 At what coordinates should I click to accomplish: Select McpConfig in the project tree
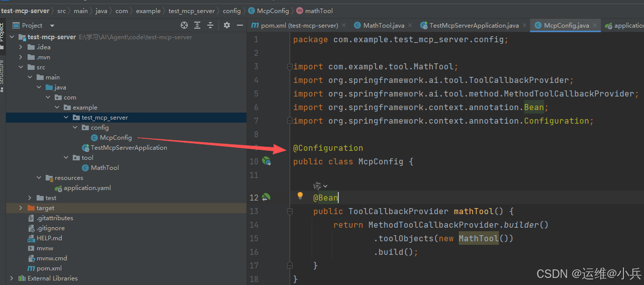click(115, 138)
